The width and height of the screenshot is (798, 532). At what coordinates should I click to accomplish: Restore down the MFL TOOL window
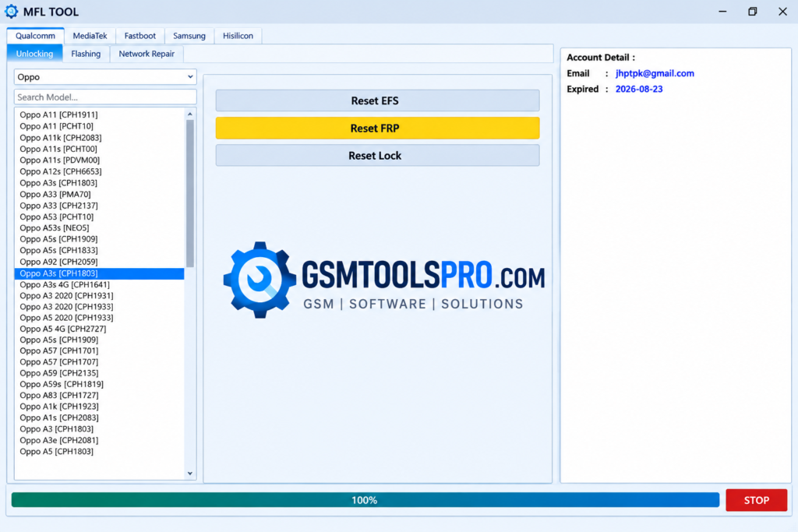(752, 11)
